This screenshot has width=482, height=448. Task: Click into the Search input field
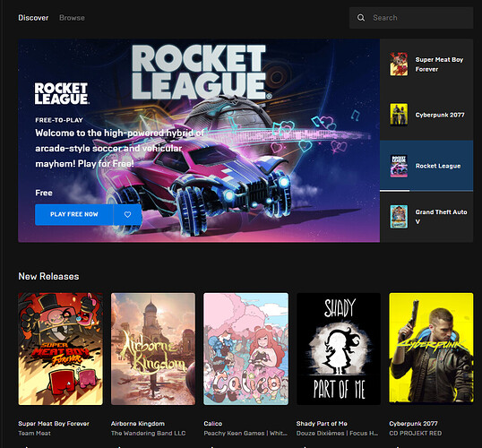[411, 18]
